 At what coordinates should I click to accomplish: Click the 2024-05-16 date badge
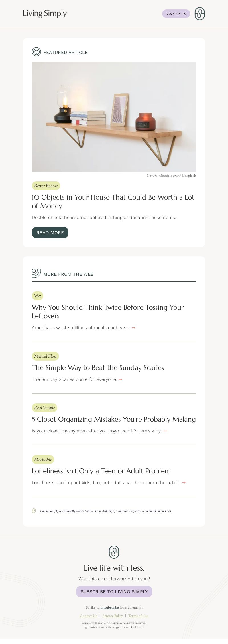coord(176,14)
